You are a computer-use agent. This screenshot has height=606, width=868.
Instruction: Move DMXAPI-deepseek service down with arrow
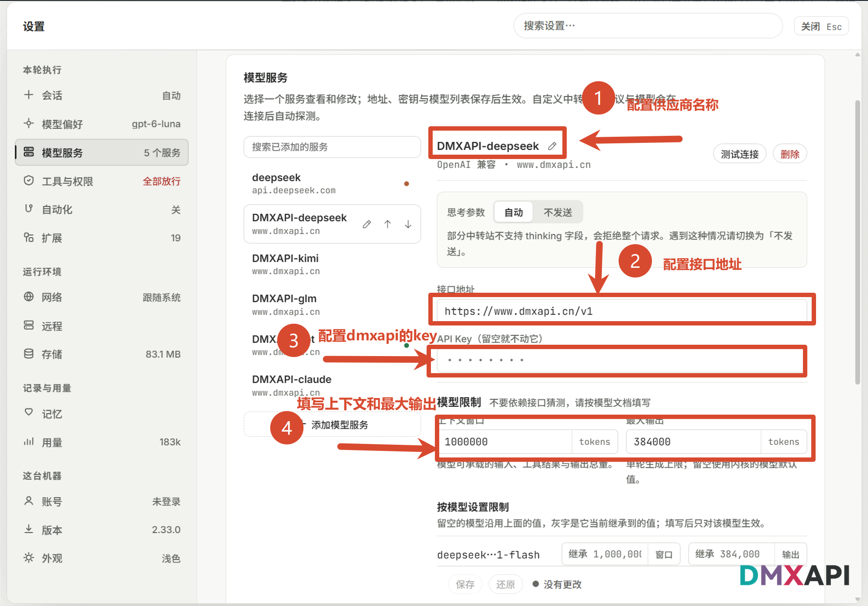pos(408,224)
